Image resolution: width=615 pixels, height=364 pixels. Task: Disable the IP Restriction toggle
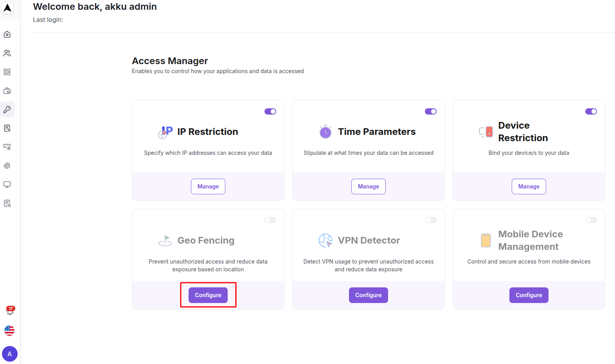point(270,111)
